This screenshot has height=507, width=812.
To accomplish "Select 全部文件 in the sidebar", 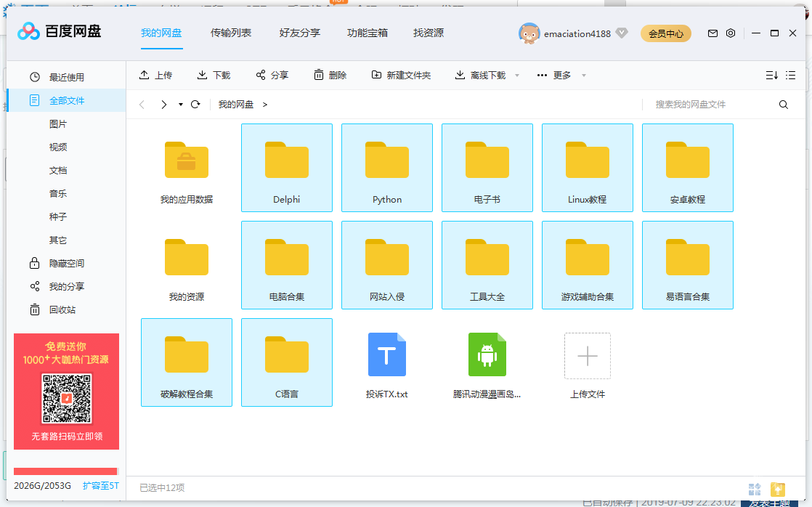I will point(67,100).
